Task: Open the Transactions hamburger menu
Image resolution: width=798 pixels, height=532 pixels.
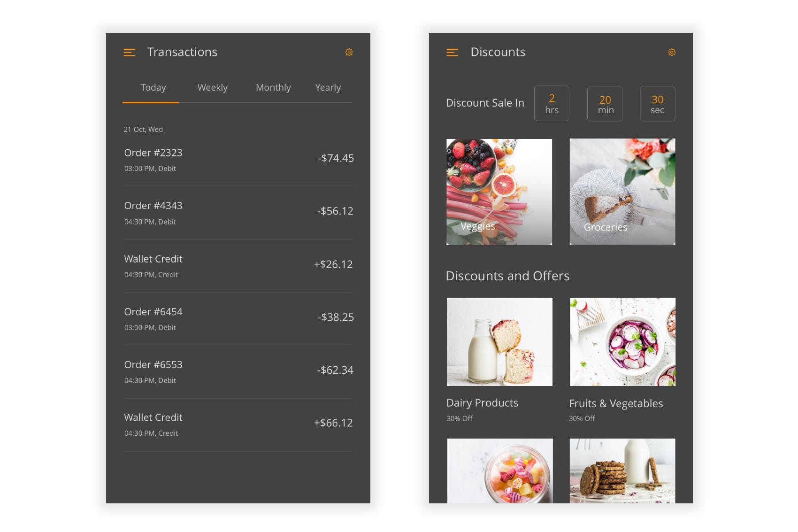Action: tap(130, 53)
